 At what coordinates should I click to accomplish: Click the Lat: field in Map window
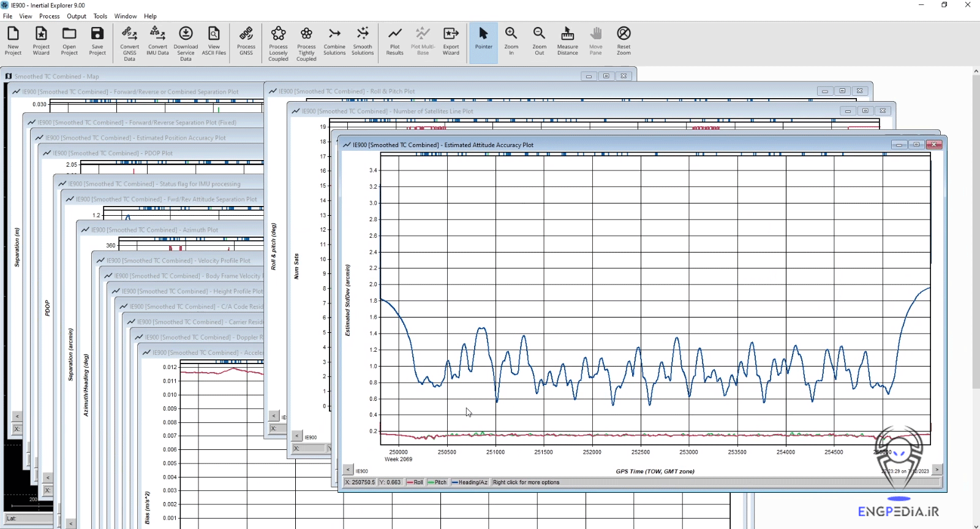tap(28, 519)
